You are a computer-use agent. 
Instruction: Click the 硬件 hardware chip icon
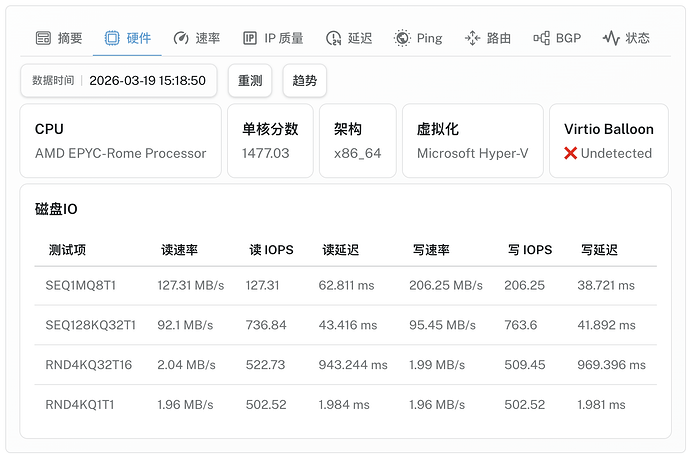[x=112, y=38]
